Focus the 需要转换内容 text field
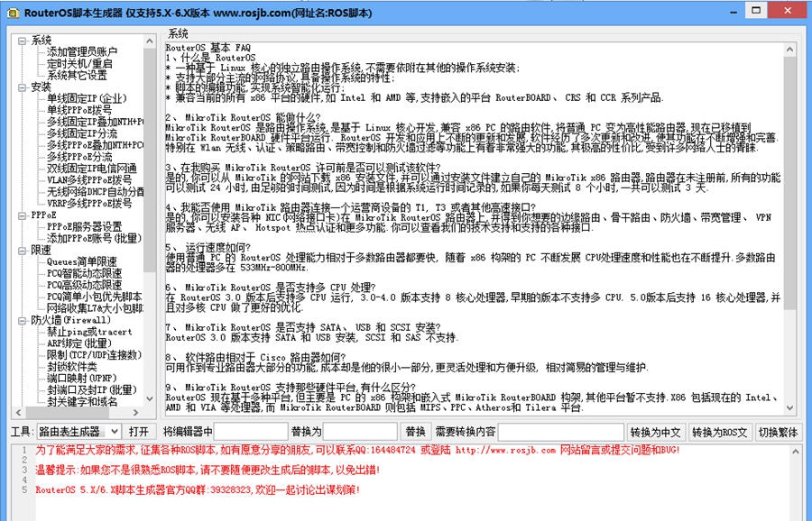Viewport: 812px width, 521px height. [561, 432]
